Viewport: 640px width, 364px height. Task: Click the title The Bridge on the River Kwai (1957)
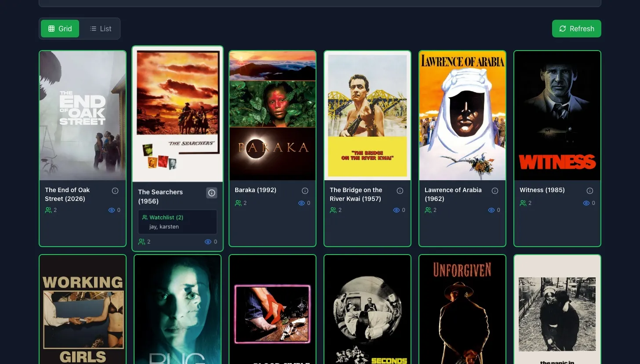point(356,194)
